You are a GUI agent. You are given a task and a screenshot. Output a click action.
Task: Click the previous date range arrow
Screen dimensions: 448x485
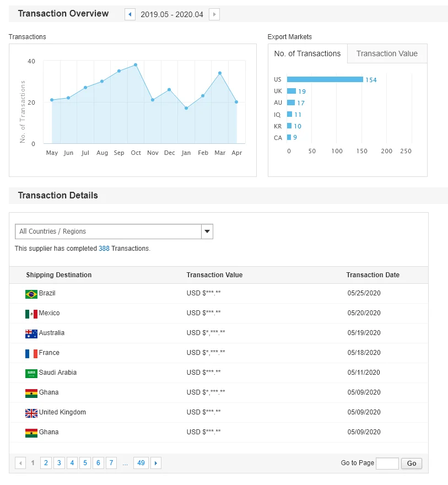pos(130,14)
